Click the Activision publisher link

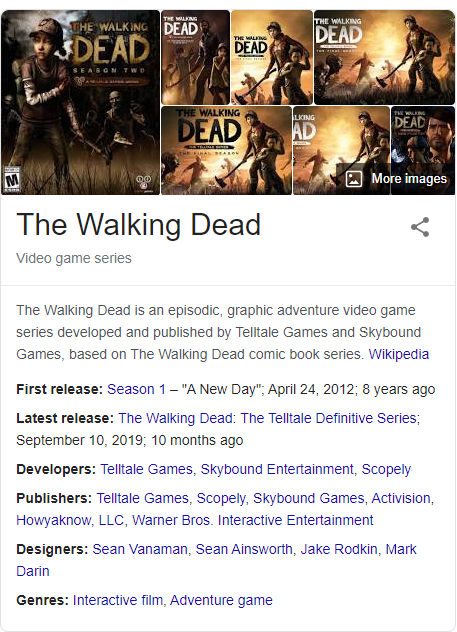tap(401, 499)
